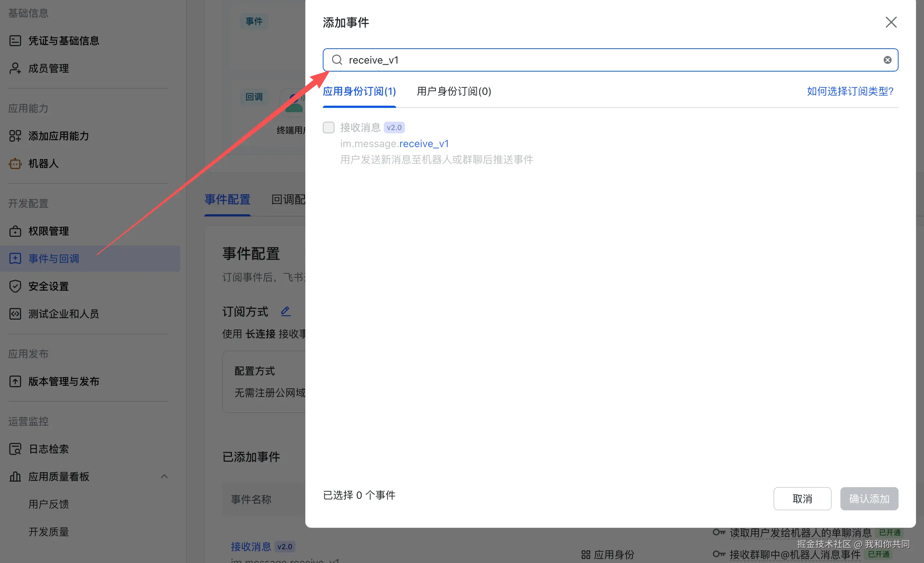Click the edit pencil next to 订阅方式
The width and height of the screenshot is (924, 563).
285,311
